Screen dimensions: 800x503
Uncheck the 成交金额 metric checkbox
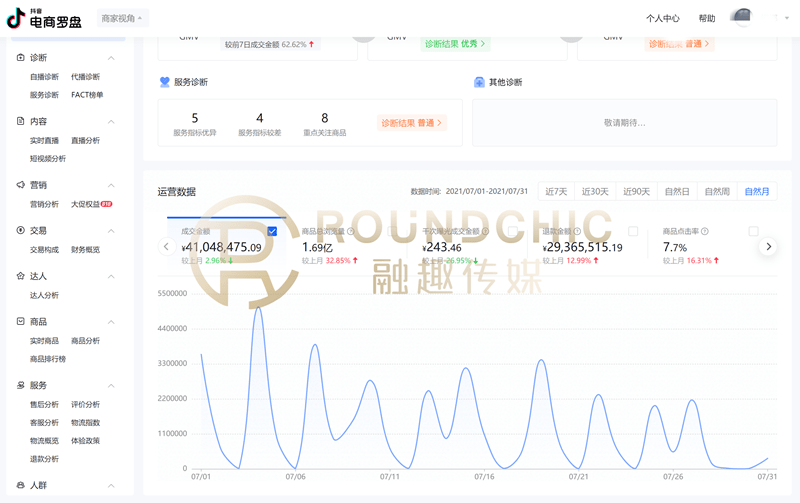(x=273, y=231)
